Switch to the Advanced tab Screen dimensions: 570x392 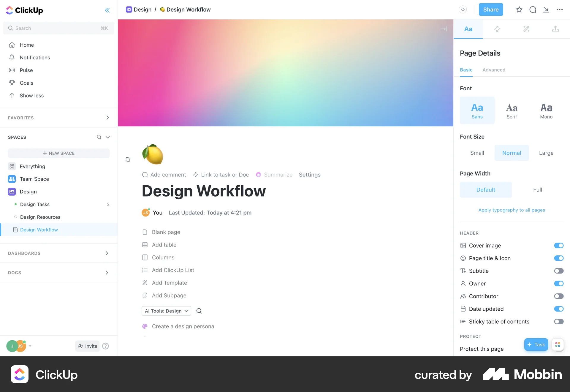(x=494, y=70)
